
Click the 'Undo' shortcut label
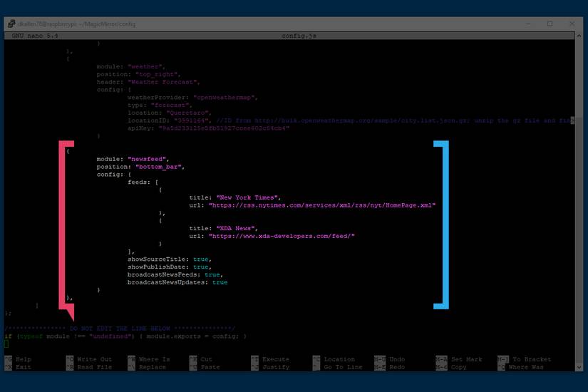tap(397, 359)
